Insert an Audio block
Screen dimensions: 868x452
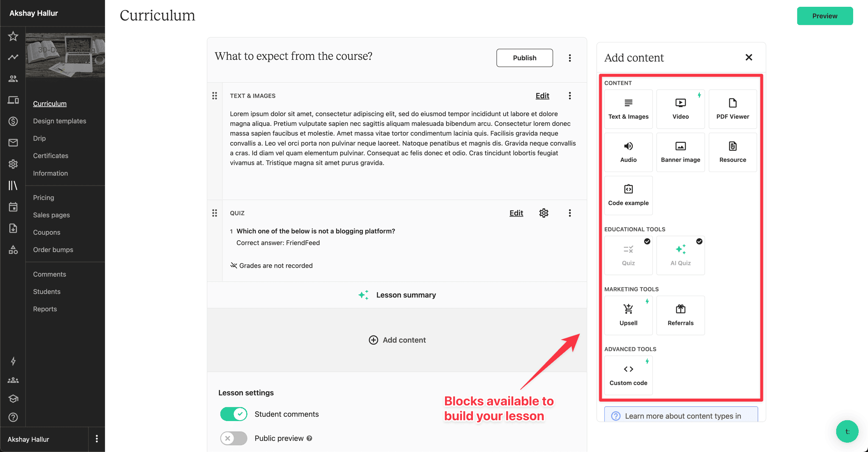(x=628, y=152)
